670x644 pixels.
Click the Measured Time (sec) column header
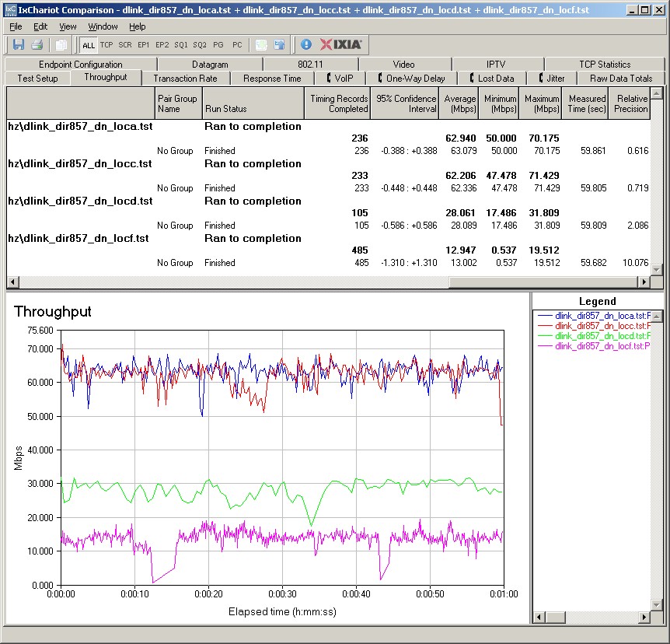(x=585, y=103)
